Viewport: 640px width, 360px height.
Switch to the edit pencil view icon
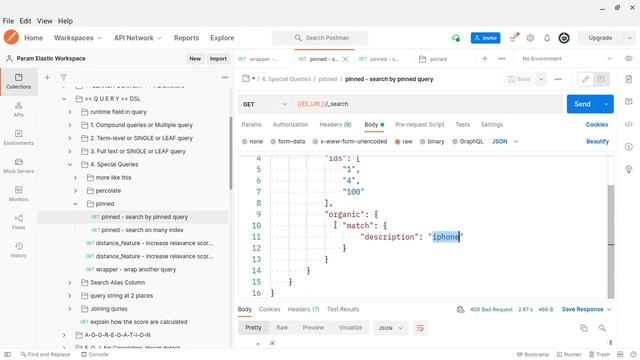tap(585, 79)
